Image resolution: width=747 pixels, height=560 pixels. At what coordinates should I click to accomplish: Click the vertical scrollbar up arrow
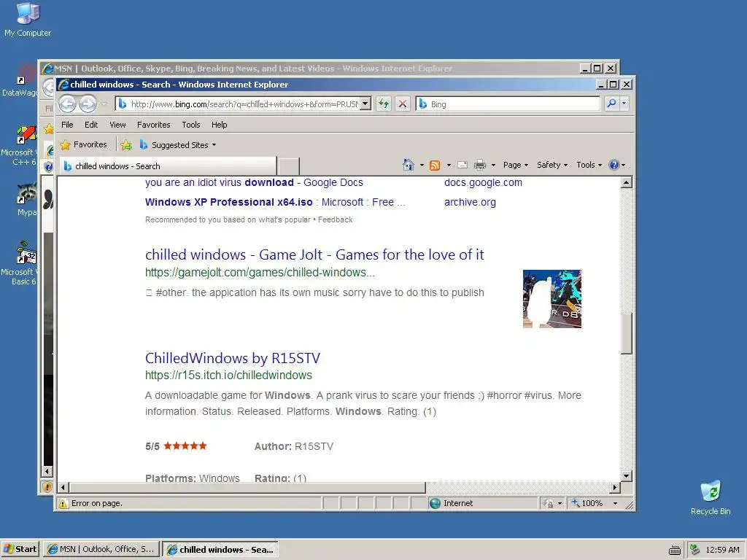(x=627, y=182)
